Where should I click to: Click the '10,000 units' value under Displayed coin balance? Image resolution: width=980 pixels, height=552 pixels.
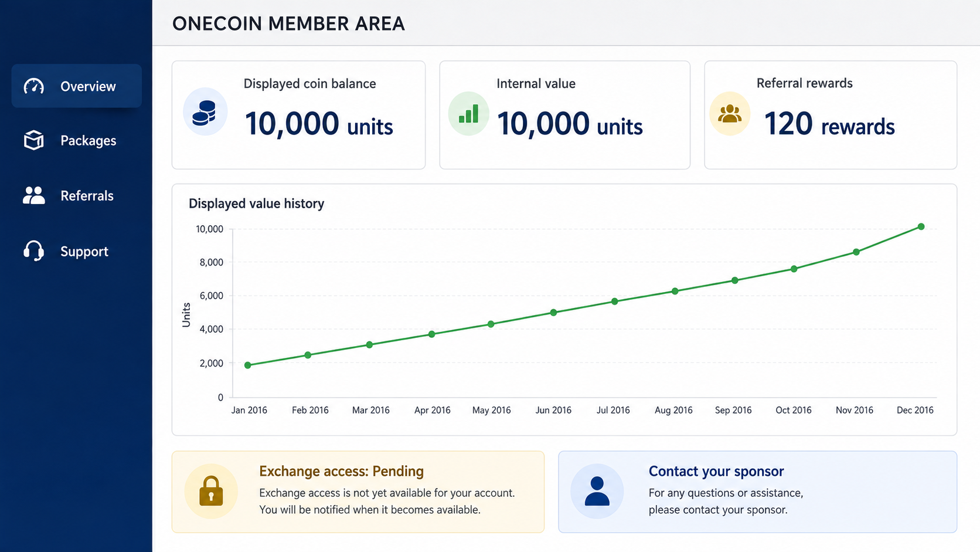pos(319,124)
